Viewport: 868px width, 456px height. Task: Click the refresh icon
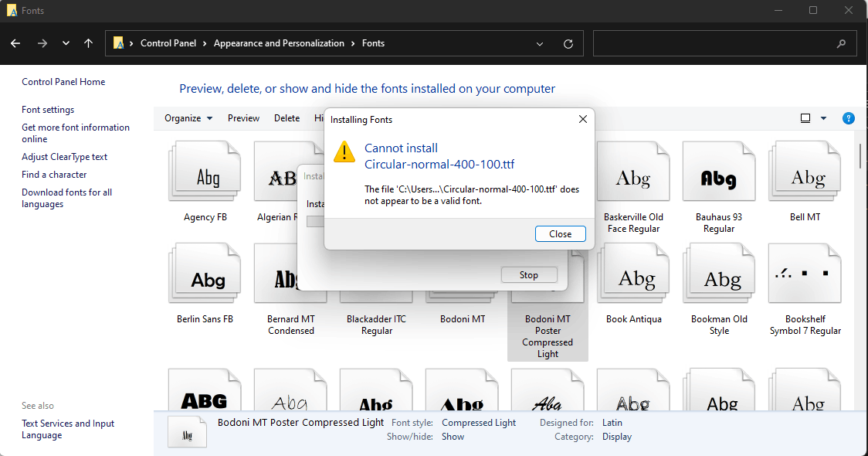pos(568,43)
